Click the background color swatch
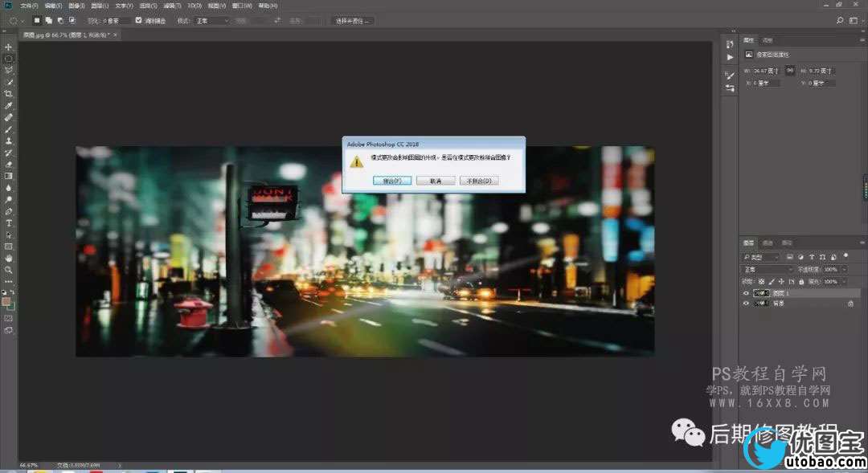Screen dimensions: 868x473 [x=10, y=306]
